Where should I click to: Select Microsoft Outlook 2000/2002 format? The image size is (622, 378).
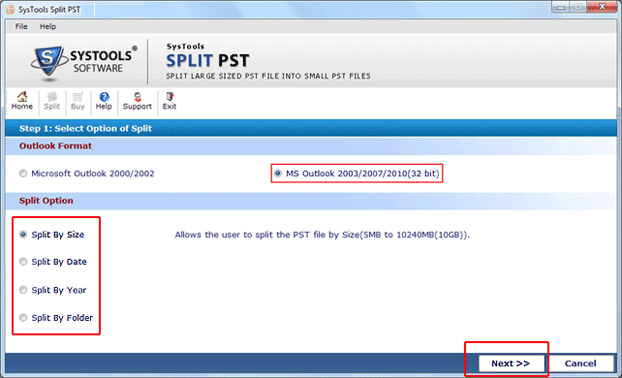pos(87,174)
